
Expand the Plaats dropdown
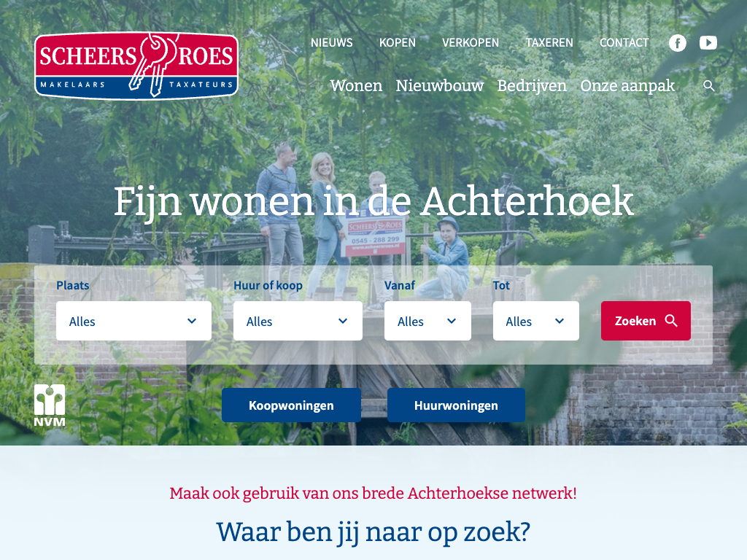134,321
